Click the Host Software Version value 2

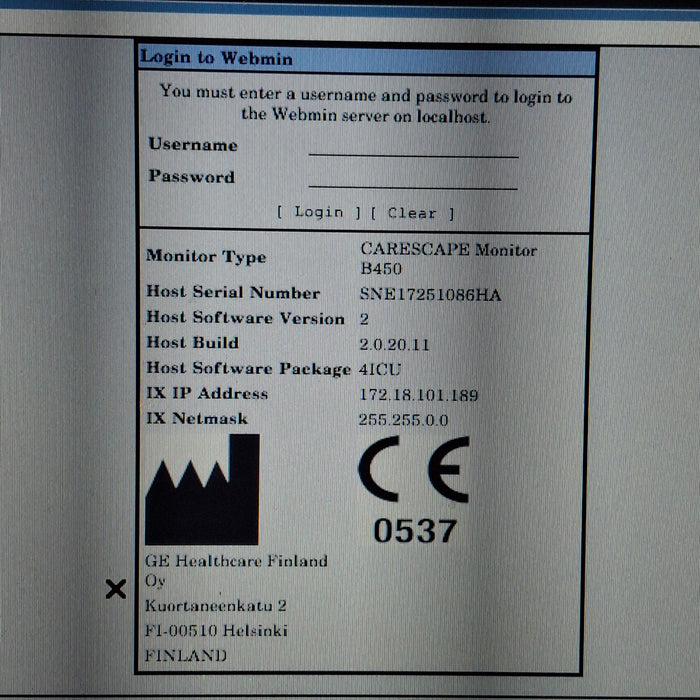(364, 319)
